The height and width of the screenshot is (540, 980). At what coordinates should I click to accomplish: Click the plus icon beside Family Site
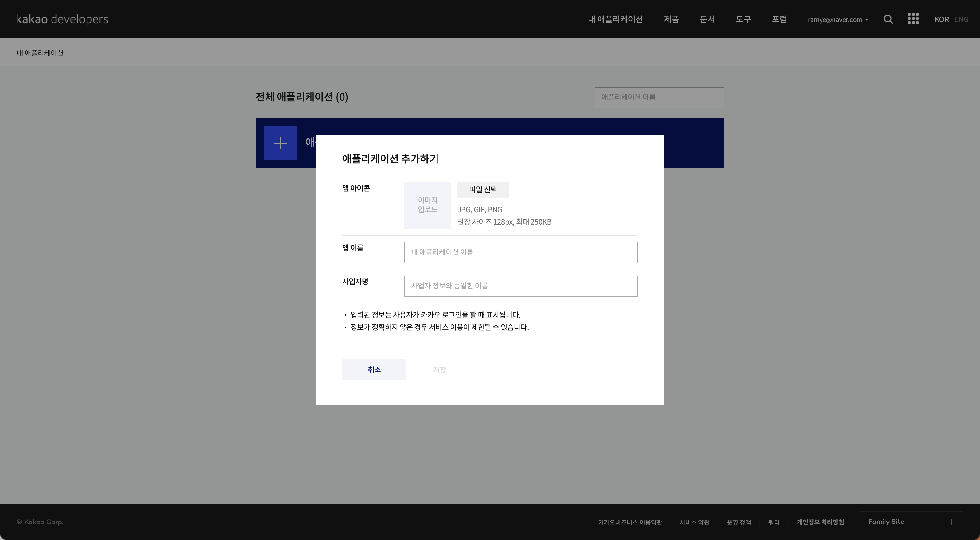coord(951,522)
